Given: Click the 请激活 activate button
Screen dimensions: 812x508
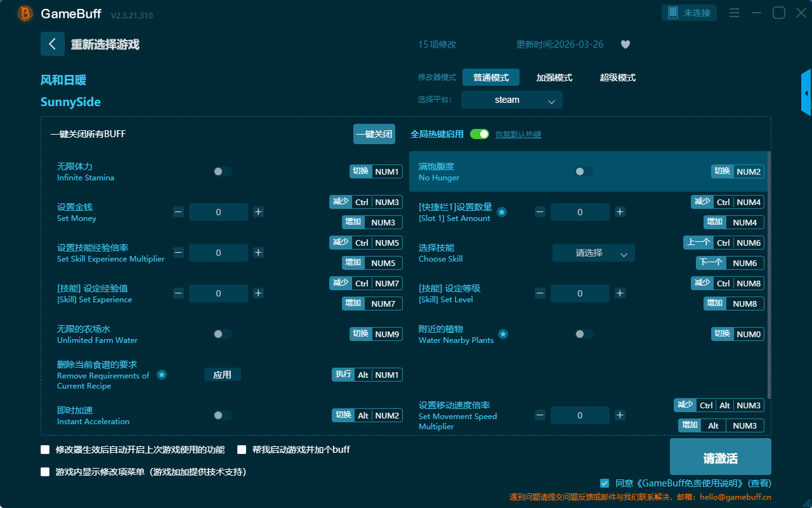Looking at the screenshot, I should [720, 457].
